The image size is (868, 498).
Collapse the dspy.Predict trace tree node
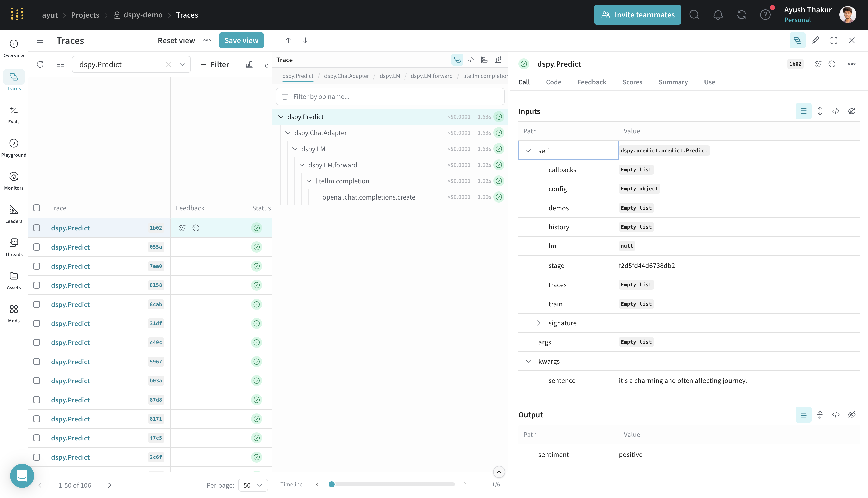coord(281,117)
